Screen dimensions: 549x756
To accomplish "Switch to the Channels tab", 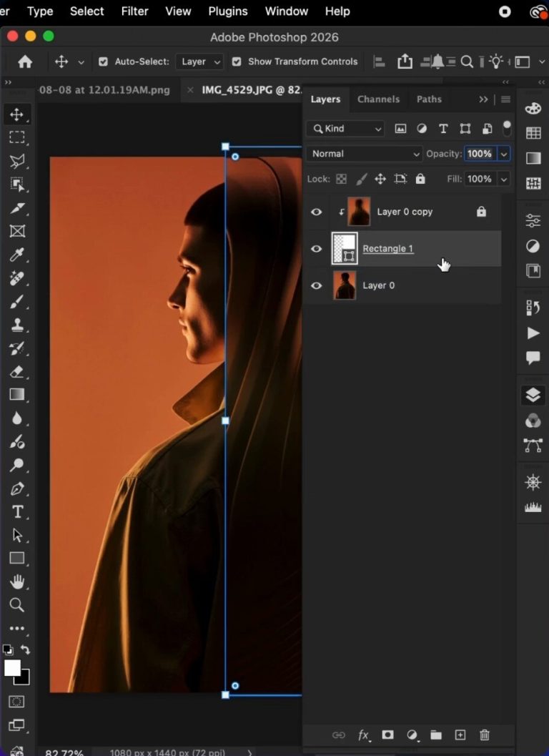I will [378, 99].
